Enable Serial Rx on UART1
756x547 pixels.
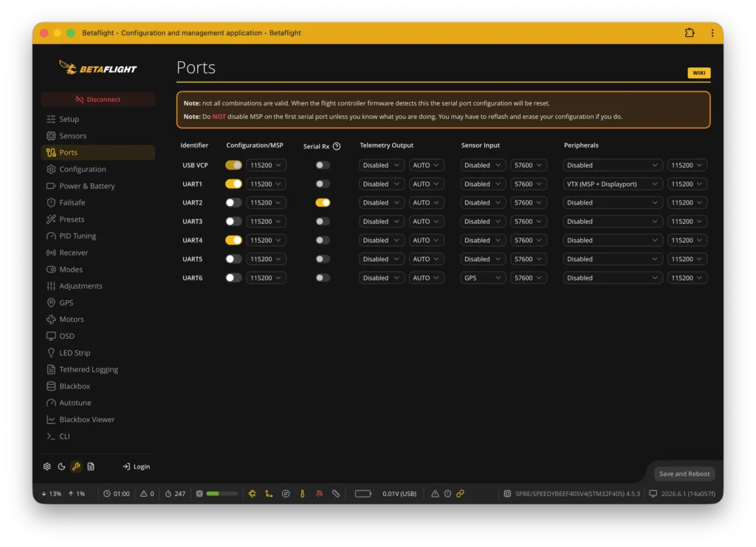point(323,184)
